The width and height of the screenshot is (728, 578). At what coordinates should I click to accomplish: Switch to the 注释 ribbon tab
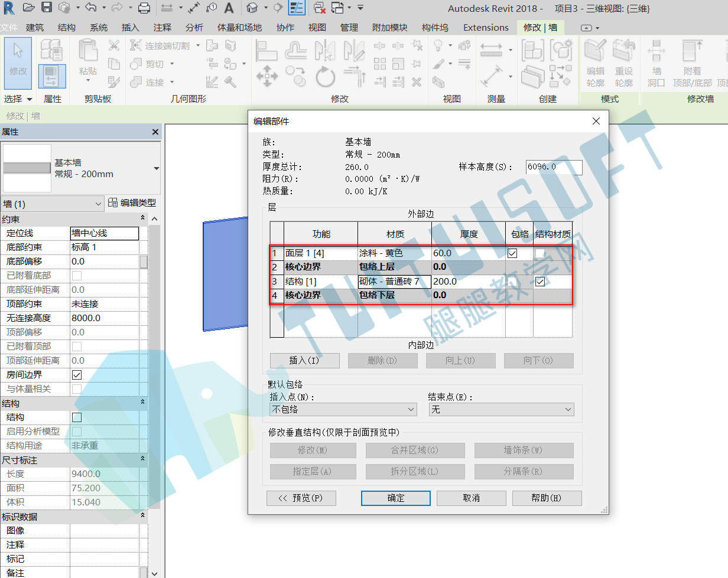162,28
